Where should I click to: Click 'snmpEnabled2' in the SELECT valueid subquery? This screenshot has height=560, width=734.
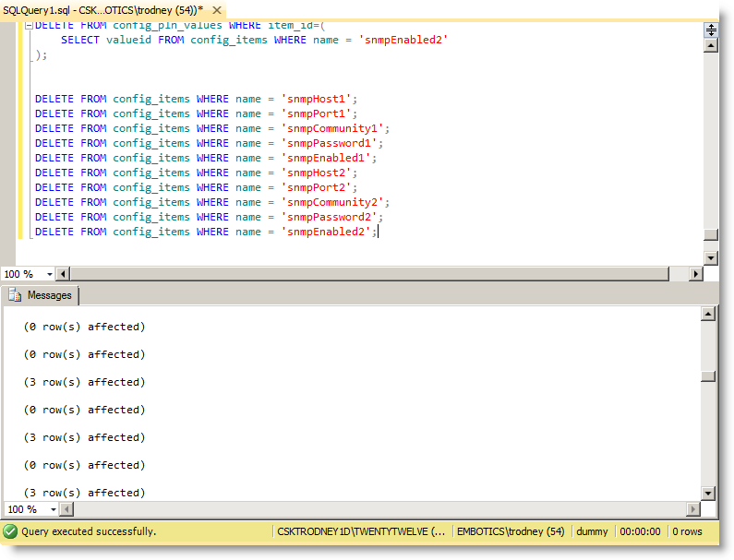(403, 40)
